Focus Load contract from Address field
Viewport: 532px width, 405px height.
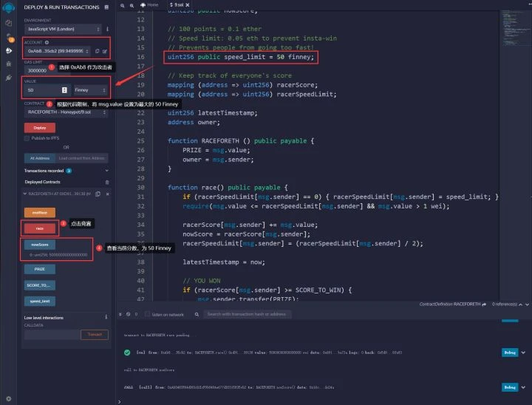[82, 158]
